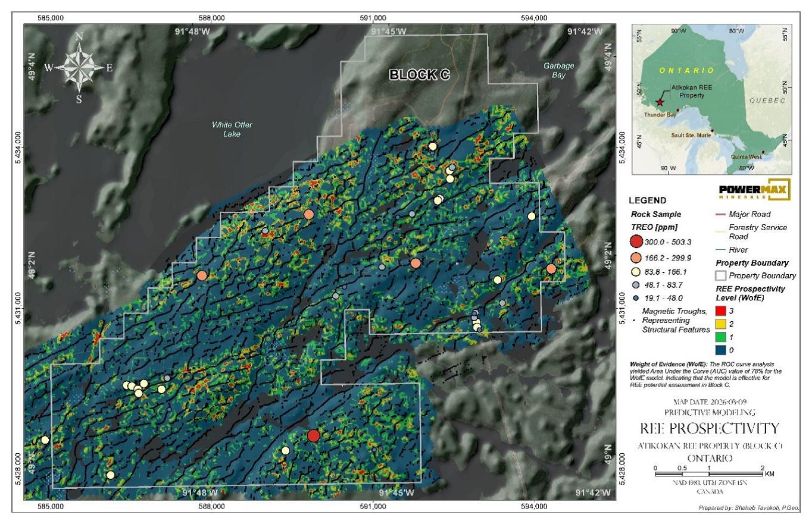
Task: Select the 19.1 - 48.0 small blue legend circle
Action: [636, 298]
